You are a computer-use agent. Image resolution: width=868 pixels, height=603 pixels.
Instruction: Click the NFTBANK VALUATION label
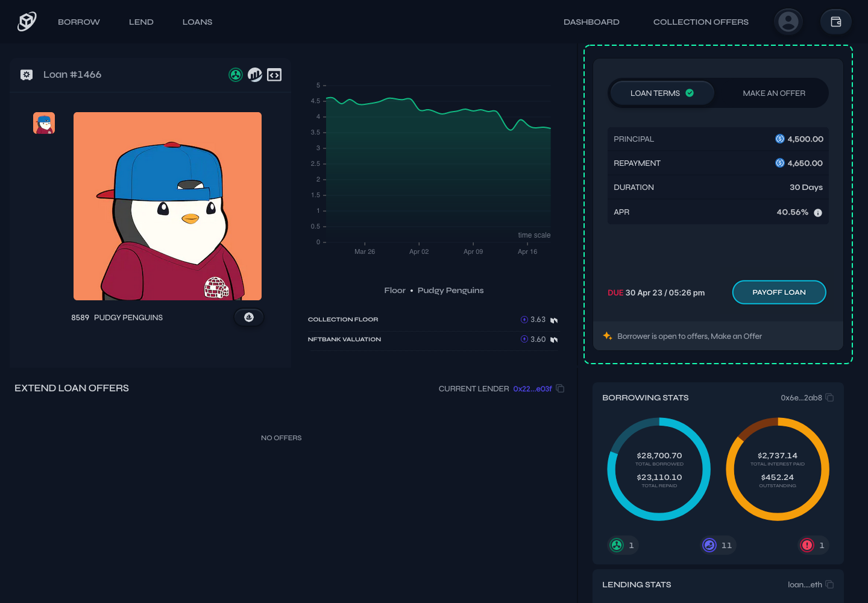(344, 339)
